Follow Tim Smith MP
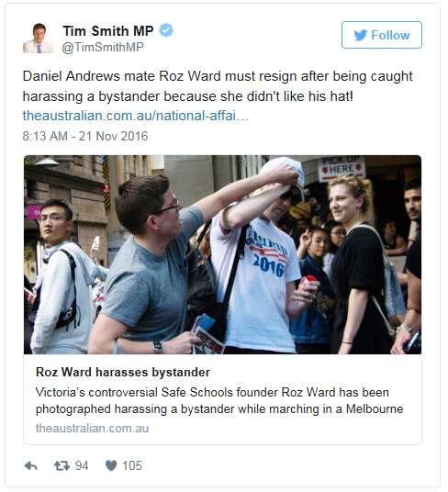The height and width of the screenshot is (492, 448). click(x=382, y=35)
